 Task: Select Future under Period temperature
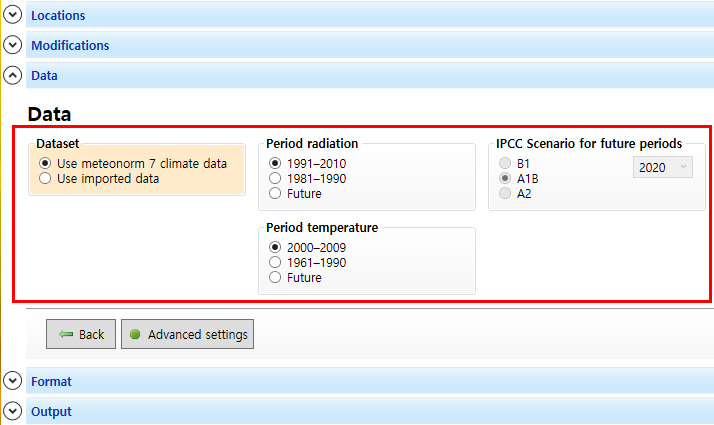[x=275, y=277]
